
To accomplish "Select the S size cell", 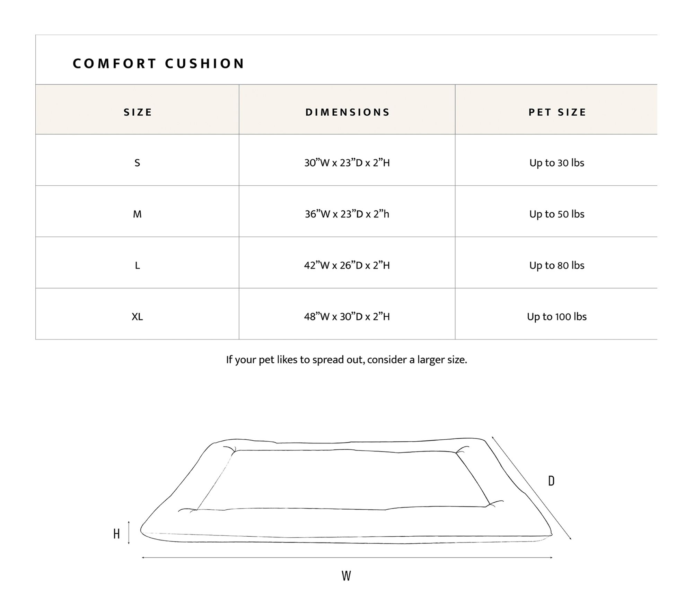I will coord(137,163).
